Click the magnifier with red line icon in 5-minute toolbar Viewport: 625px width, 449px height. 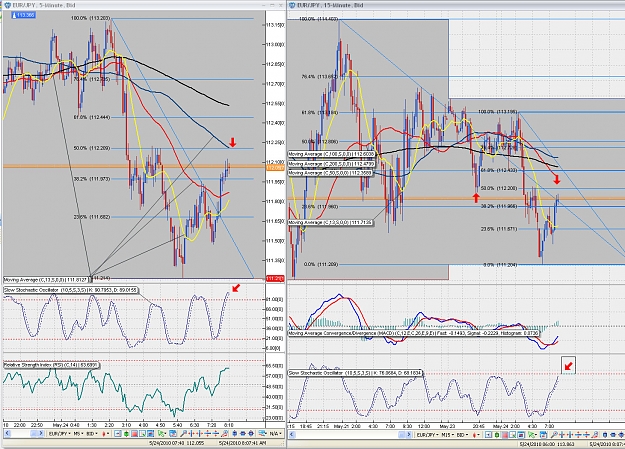pyautogui.click(x=224, y=433)
